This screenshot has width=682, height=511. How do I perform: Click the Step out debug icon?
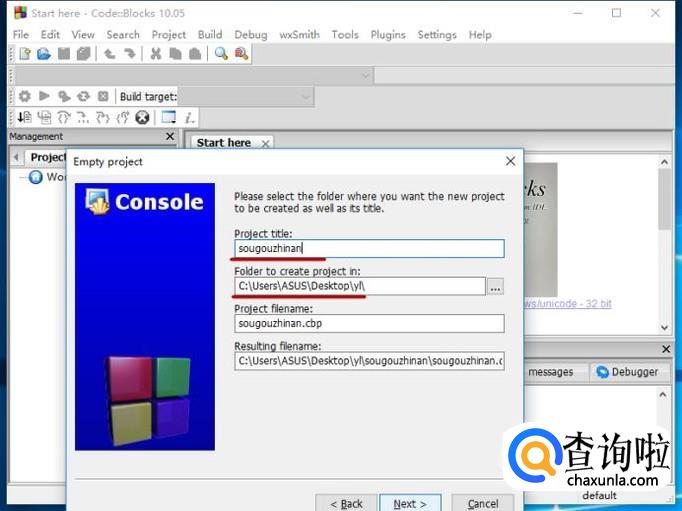[x=103, y=117]
